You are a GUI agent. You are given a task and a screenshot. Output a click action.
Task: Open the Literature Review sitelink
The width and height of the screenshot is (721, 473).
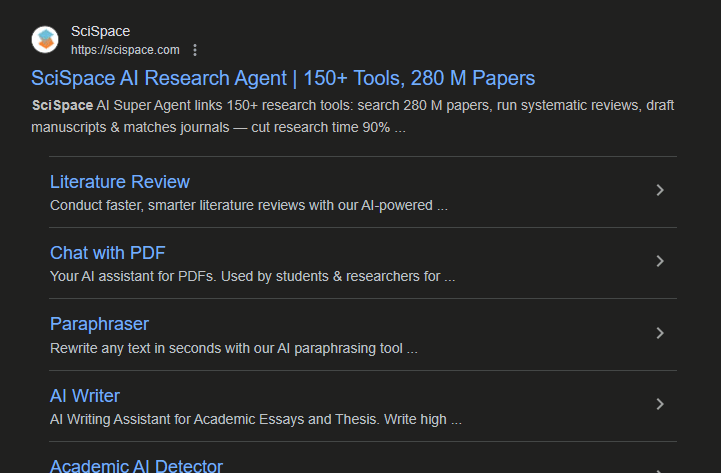click(120, 182)
